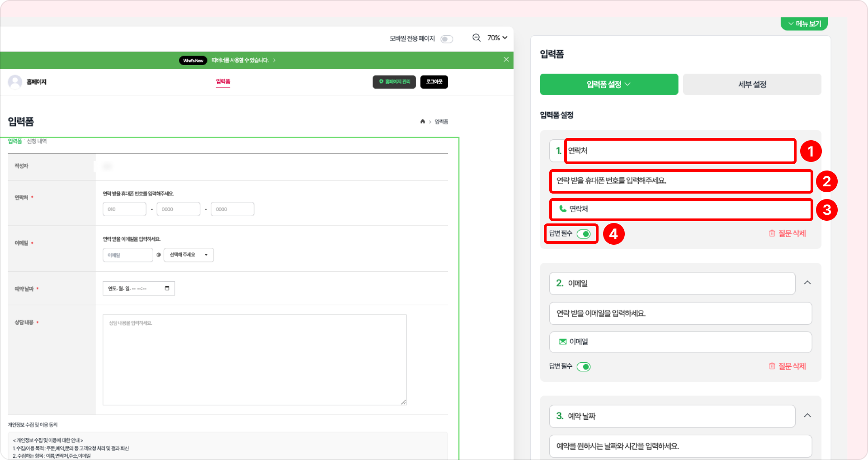The image size is (868, 460).
Task: Open the calendar picker in the 예약 날짜 field
Action: coord(167,288)
